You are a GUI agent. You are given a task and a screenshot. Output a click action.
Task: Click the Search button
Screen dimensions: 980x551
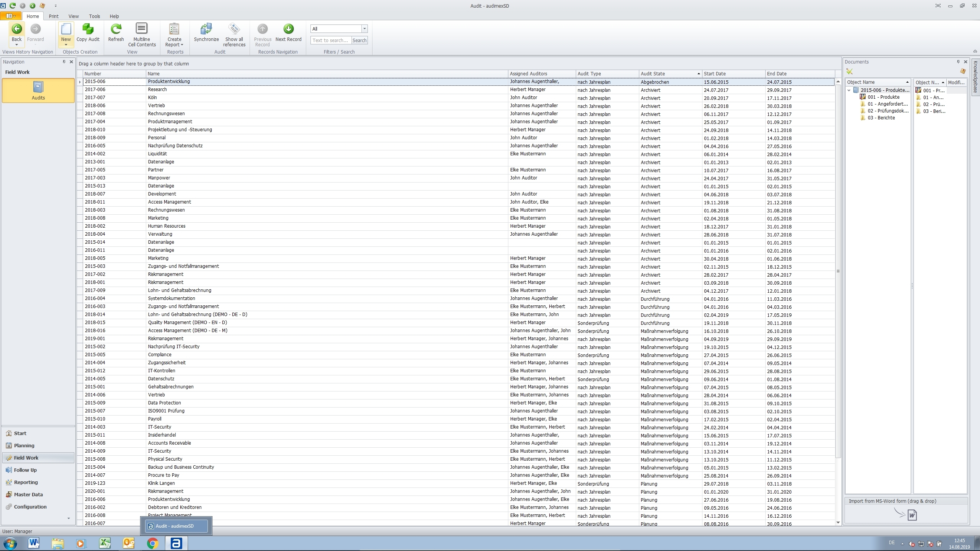tap(359, 40)
